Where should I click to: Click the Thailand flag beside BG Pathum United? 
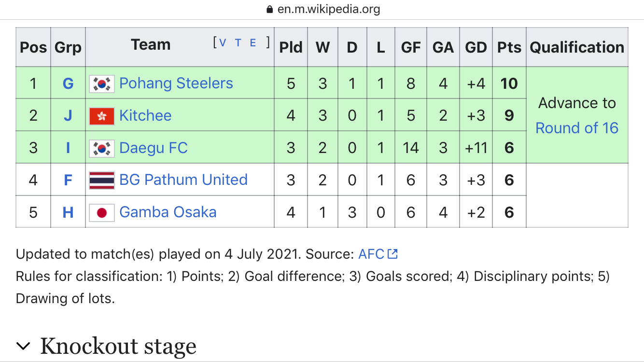click(x=102, y=181)
